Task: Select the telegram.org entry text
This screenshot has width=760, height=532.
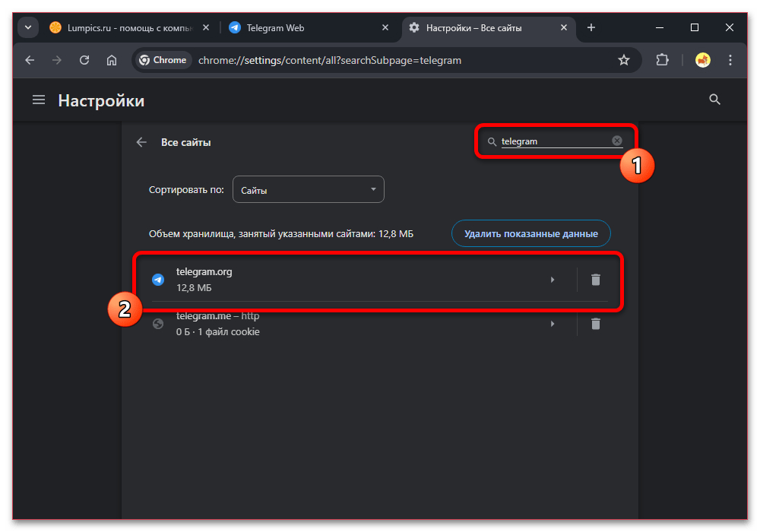Action: (x=204, y=272)
